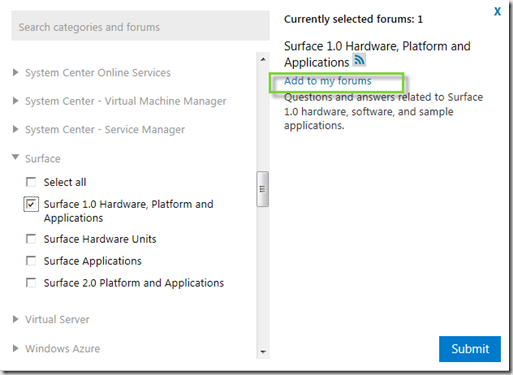This screenshot has width=513, height=375.
Task: Expand the System Center Online Services arrow
Action: 15,72
